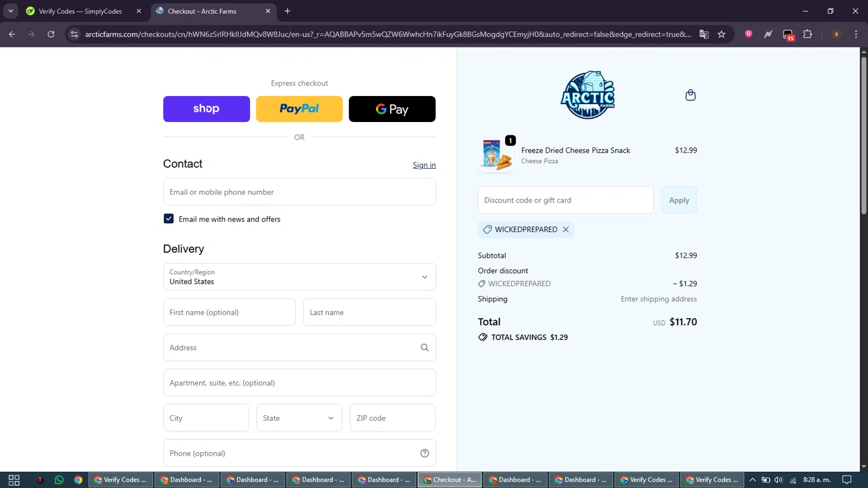Click the Last name field

[x=369, y=312]
